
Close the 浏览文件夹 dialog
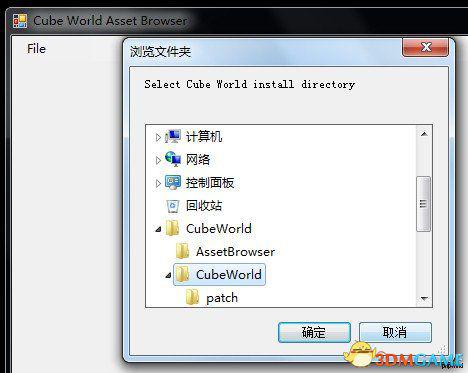point(426,48)
